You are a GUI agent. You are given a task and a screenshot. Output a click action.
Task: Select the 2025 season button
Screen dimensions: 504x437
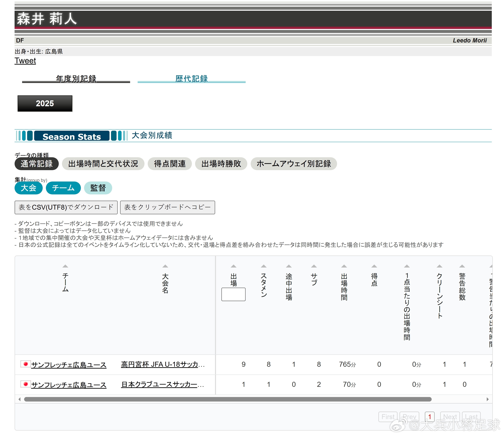45,103
